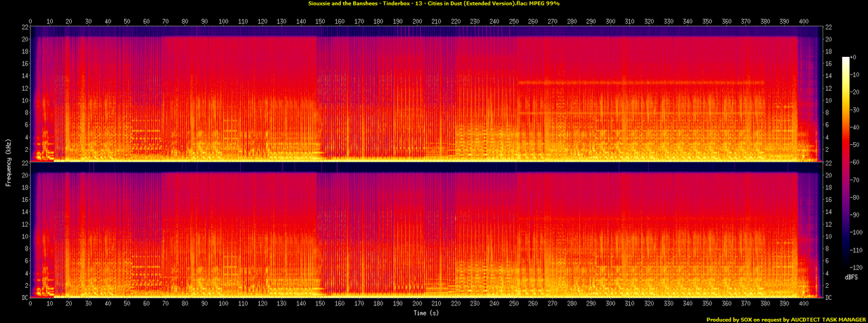Click the "-60" color scale label
The width and height of the screenshot is (868, 323).
coord(856,163)
